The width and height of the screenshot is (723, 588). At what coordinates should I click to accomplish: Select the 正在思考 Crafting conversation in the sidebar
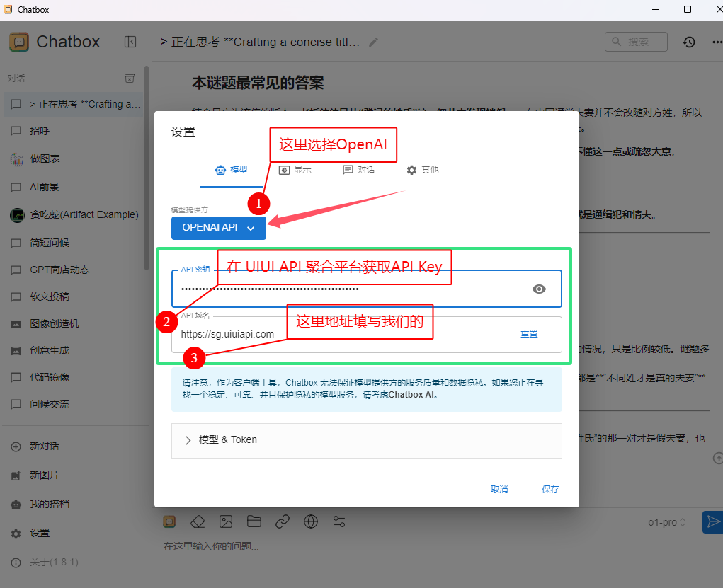click(74, 105)
